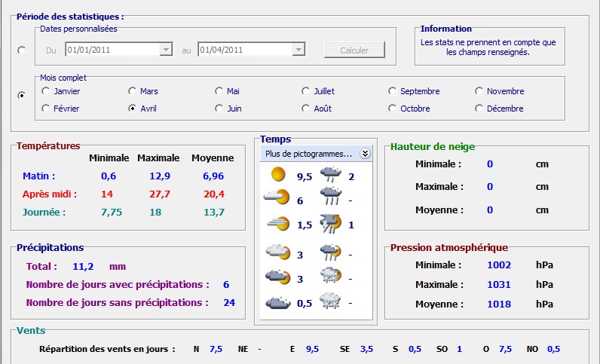Image resolution: width=600 pixels, height=364 pixels.
Task: Select the Novembre radio button
Action: coord(479,91)
